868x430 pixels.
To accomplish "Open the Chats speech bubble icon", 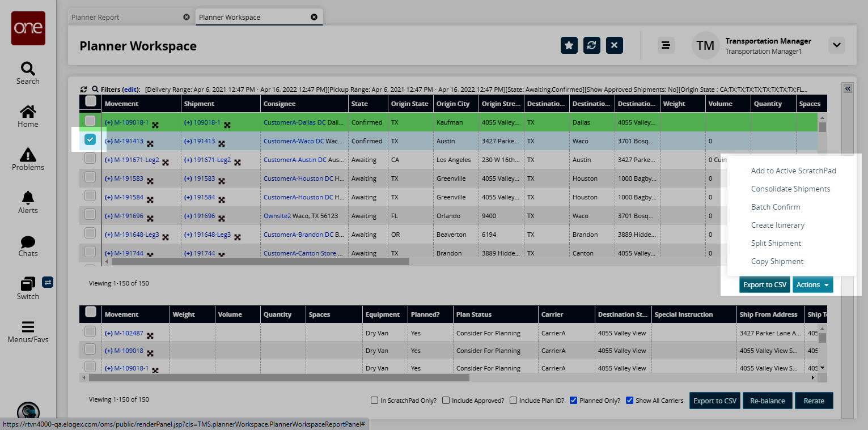I will tap(28, 242).
